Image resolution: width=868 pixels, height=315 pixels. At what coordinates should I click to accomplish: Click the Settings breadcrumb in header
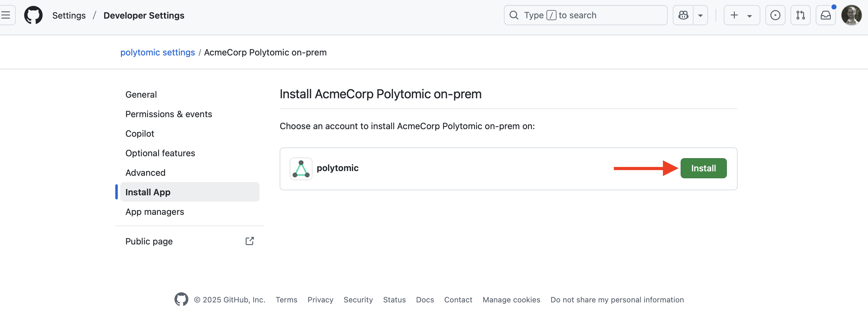coord(69,15)
